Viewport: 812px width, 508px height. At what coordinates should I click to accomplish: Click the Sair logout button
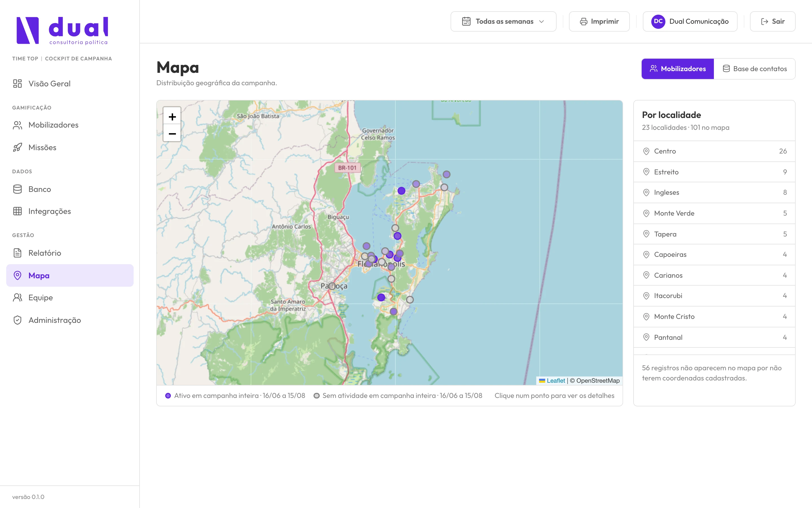(x=773, y=21)
